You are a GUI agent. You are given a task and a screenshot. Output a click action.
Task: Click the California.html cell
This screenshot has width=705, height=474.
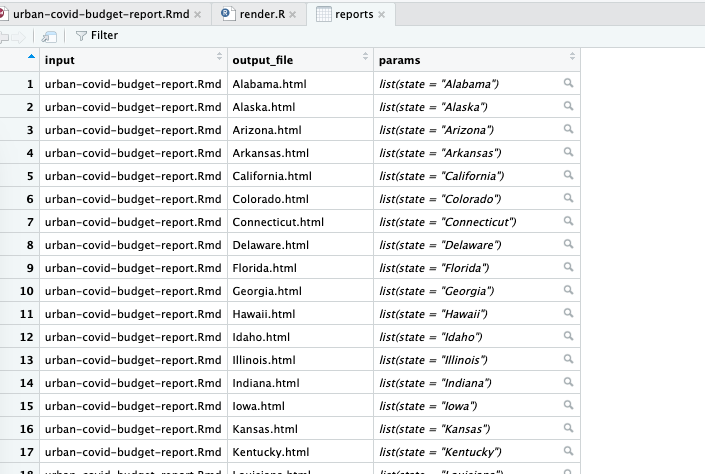pyautogui.click(x=300, y=176)
